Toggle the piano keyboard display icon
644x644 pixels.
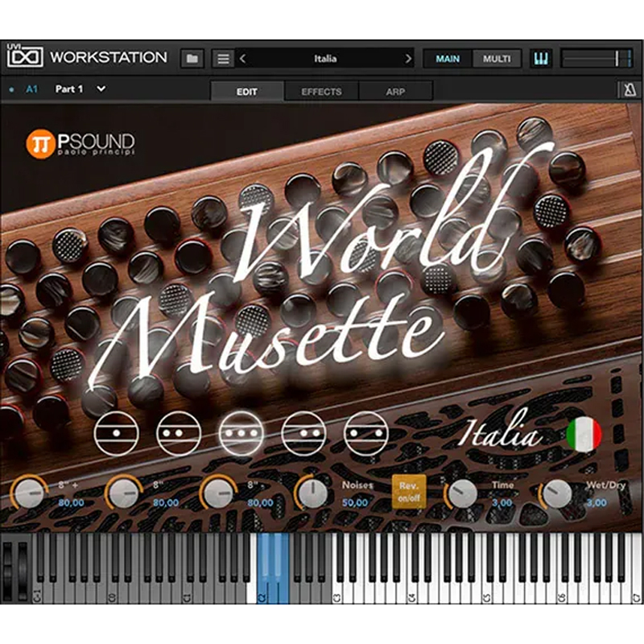point(541,59)
